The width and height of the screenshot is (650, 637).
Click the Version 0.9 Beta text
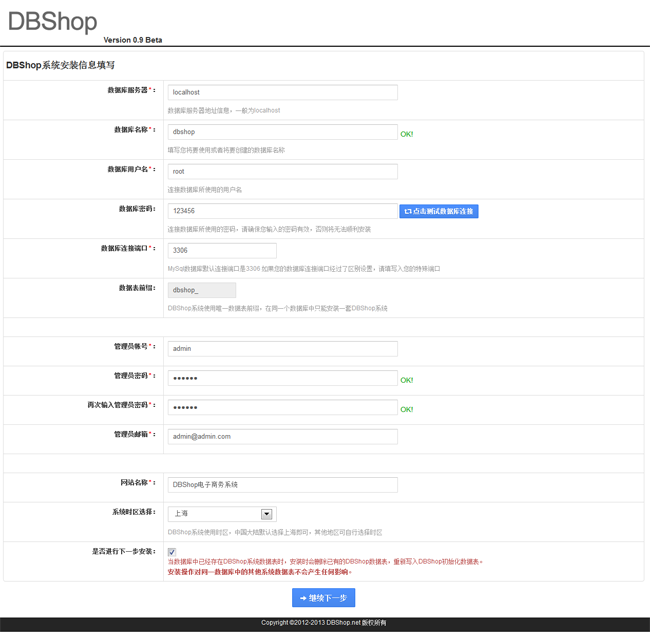[x=133, y=40]
